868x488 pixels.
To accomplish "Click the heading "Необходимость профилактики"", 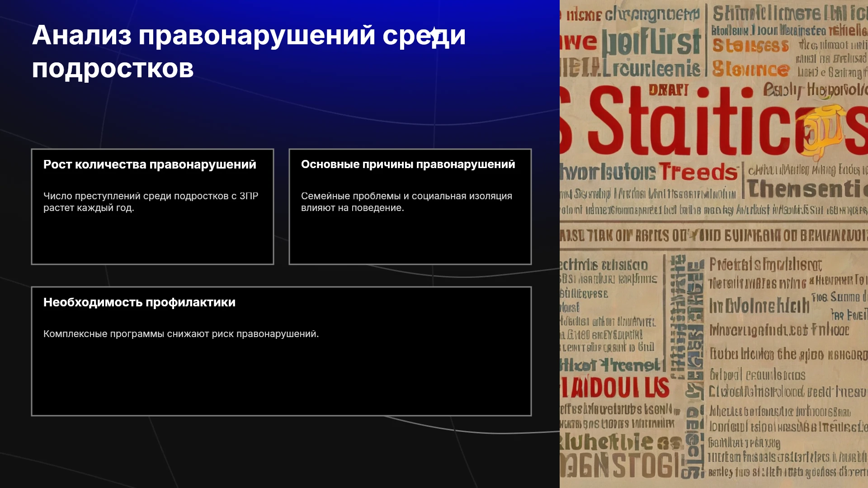I will click(x=139, y=302).
